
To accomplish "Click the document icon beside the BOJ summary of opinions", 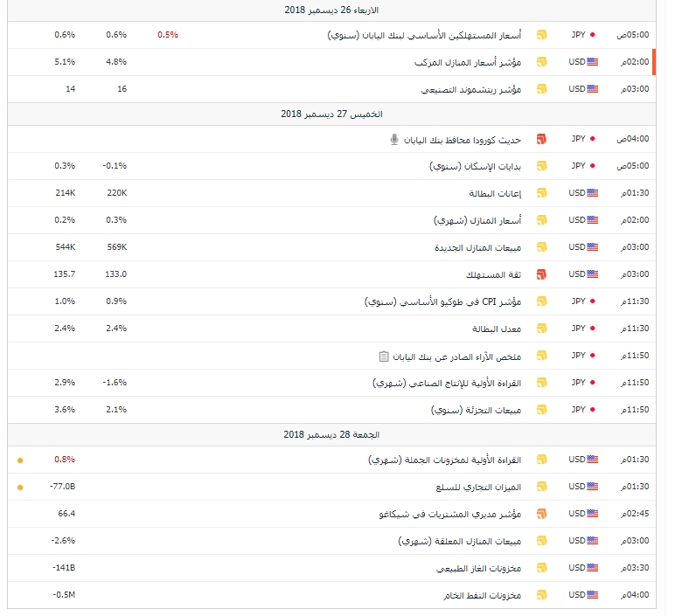I will (x=384, y=356).
